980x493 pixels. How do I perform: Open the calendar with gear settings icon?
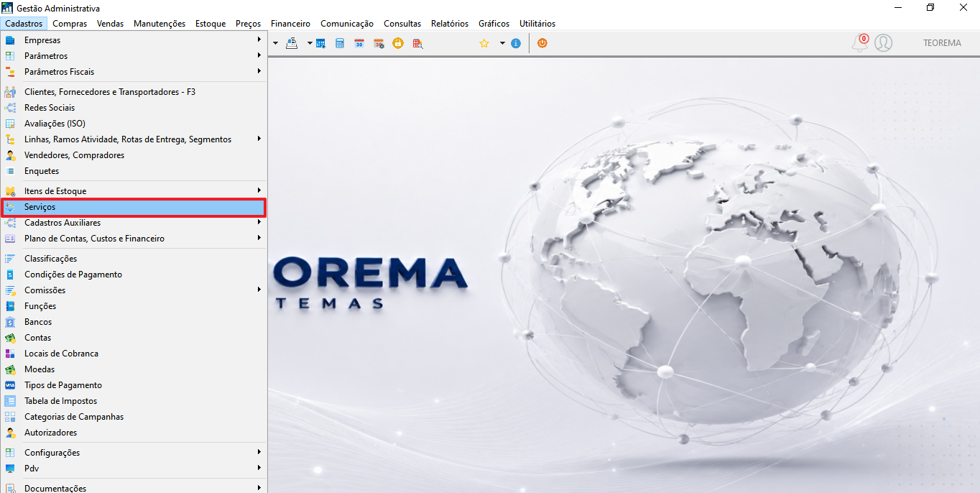point(379,43)
